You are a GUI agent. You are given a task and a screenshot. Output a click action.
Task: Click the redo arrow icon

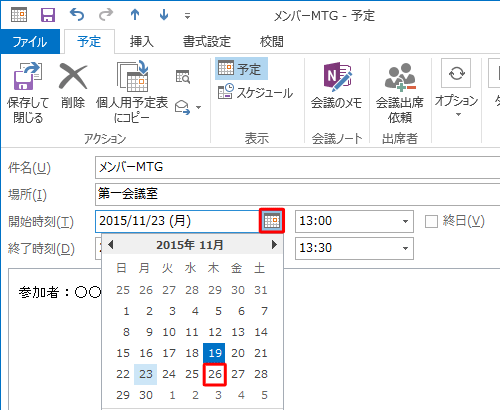[x=106, y=15]
